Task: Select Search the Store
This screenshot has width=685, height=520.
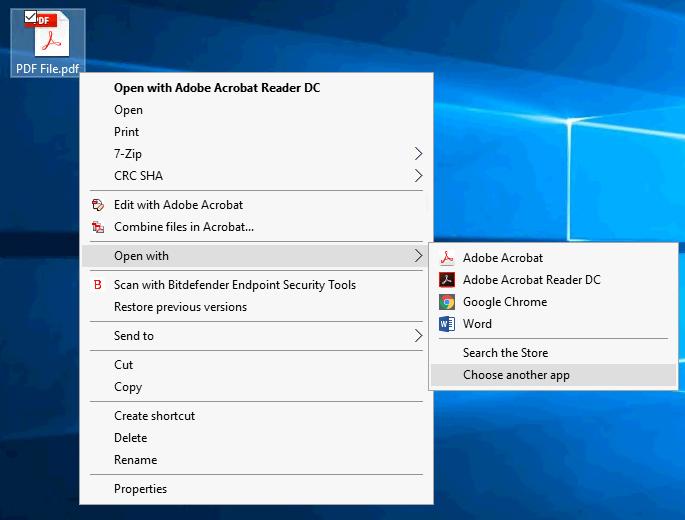Action: (x=554, y=353)
